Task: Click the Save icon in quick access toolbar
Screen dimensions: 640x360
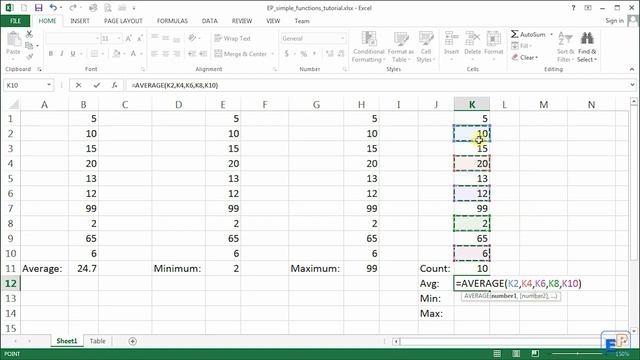Action: coord(38,8)
